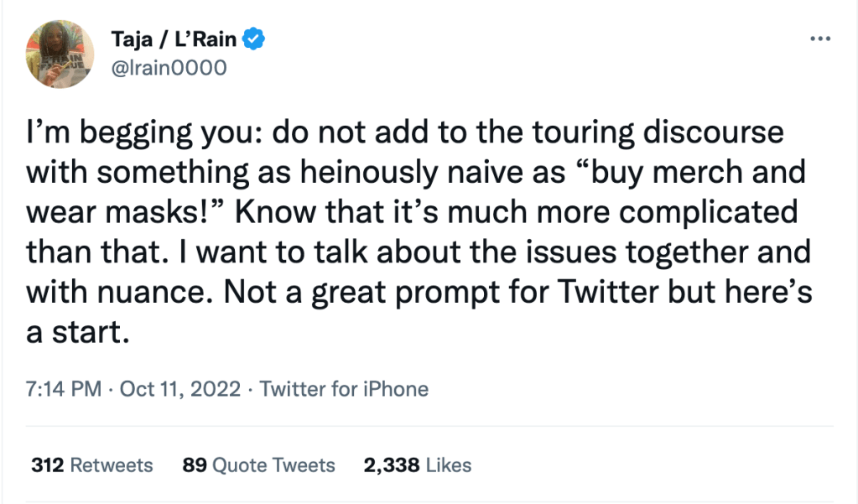Click the final words "a start."
Image resolution: width=858 pixels, height=504 pixels.
[x=80, y=332]
